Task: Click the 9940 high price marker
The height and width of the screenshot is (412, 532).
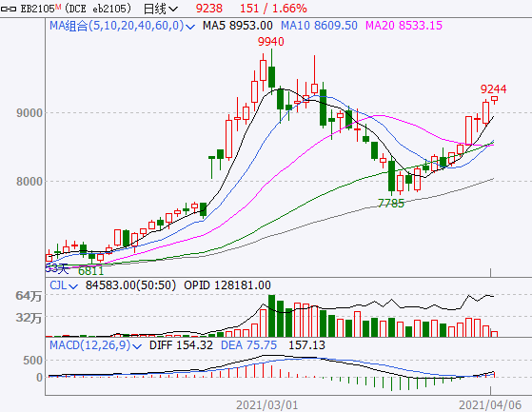Action: click(270, 42)
